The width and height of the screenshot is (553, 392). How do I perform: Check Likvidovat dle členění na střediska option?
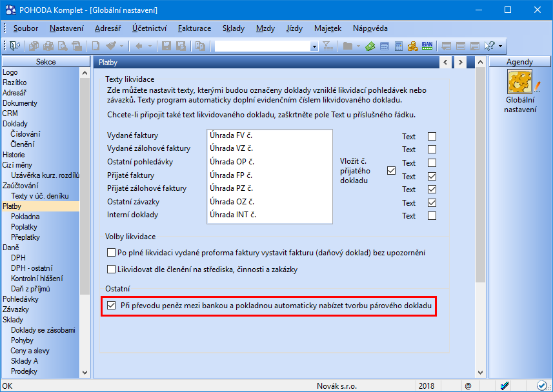pos(111,269)
